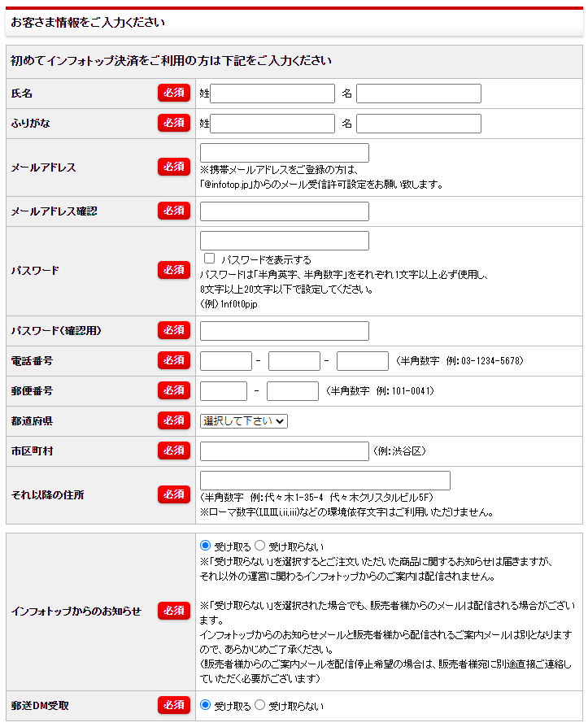Focus the パスワード(確認用) input field
Viewport: 588px width, 727px height.
[285, 331]
